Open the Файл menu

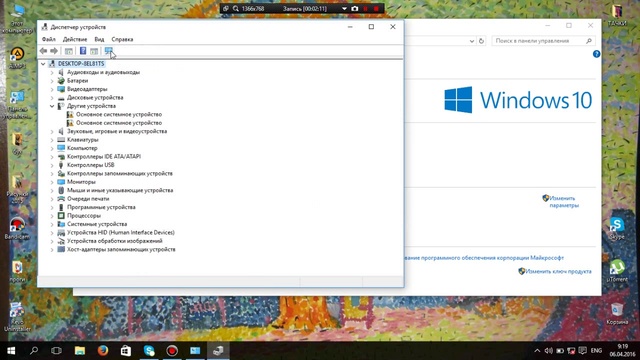coord(49,39)
